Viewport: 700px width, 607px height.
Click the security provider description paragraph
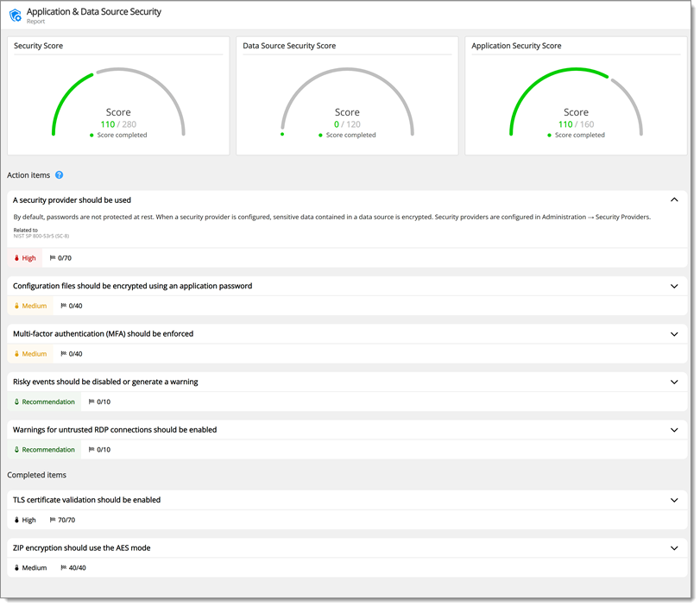pos(332,217)
